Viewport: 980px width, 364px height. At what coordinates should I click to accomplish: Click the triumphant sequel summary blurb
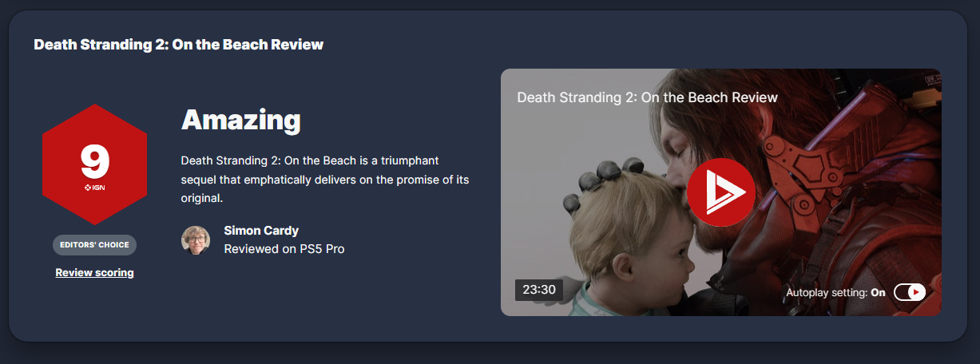click(x=325, y=179)
